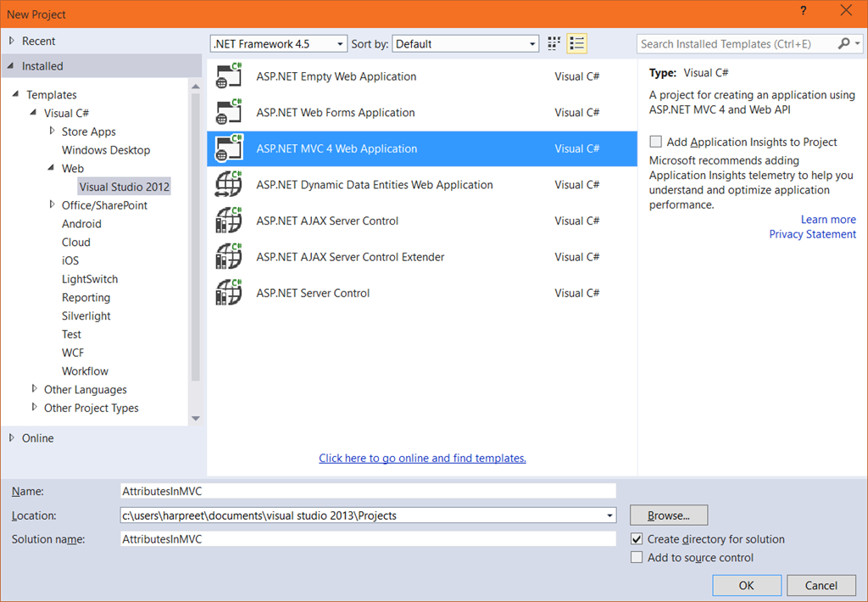Viewport: 868px width, 602px height.
Task: Click the go online and find templates link
Action: click(x=422, y=458)
